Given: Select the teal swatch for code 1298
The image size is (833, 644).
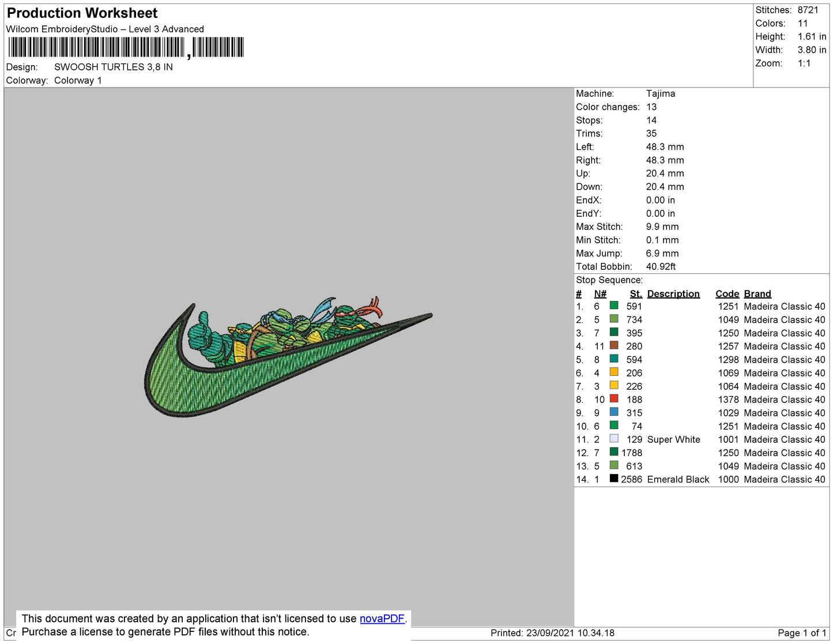Looking at the screenshot, I should click(614, 359).
